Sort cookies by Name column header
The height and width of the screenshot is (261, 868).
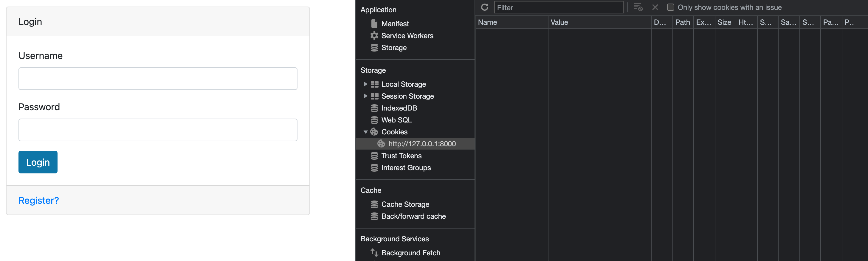[511, 22]
